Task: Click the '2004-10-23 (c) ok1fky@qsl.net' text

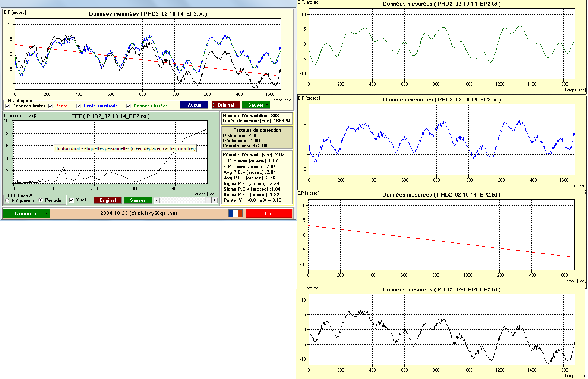Action: click(139, 213)
